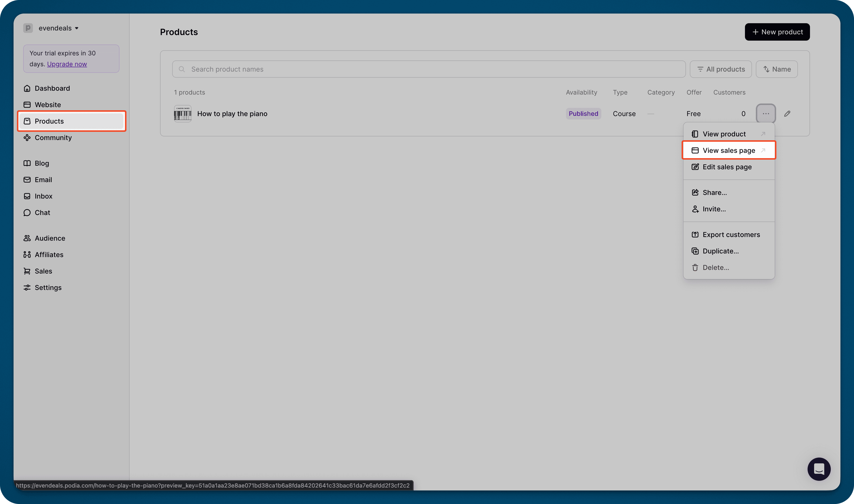Click the How to play the piano thumbnail
The image size is (854, 504).
182,113
